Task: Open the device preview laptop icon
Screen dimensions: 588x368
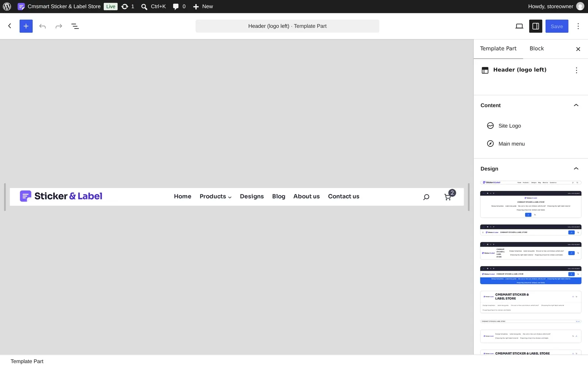Action: tap(519, 26)
